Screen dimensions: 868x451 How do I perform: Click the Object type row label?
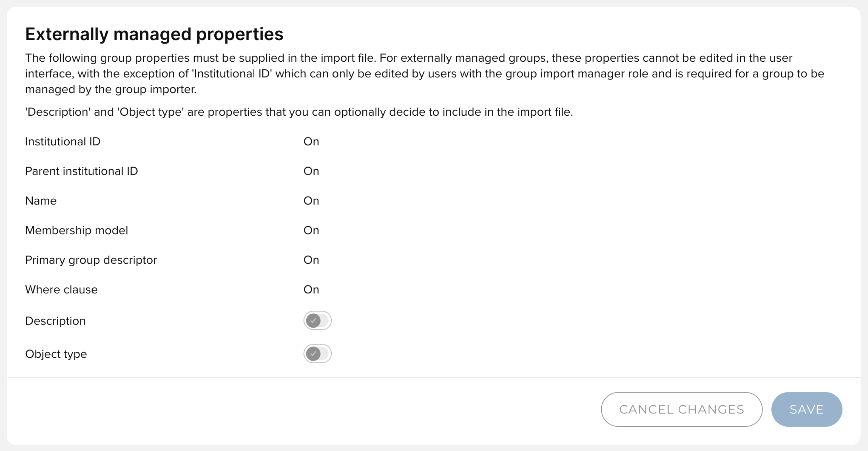56,354
